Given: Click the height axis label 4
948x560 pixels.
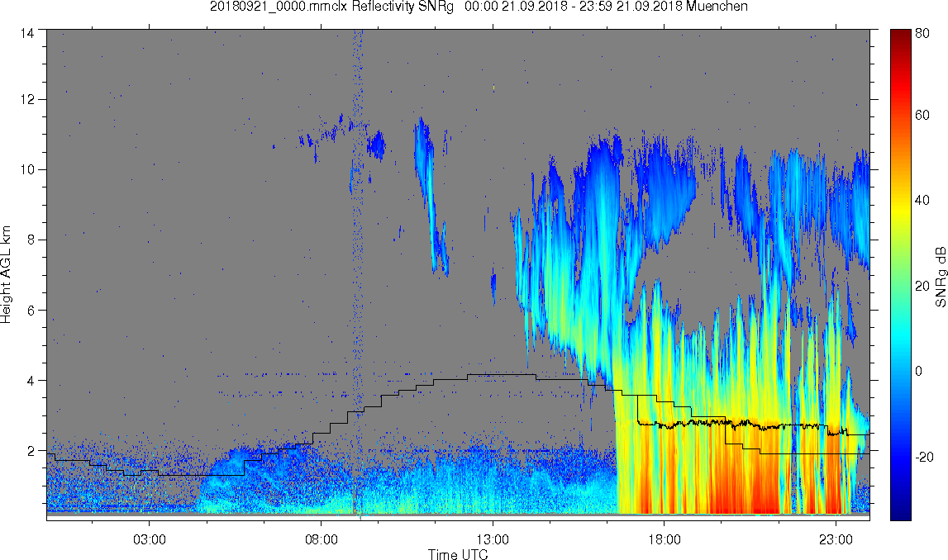Looking at the screenshot, I should pos(31,381).
